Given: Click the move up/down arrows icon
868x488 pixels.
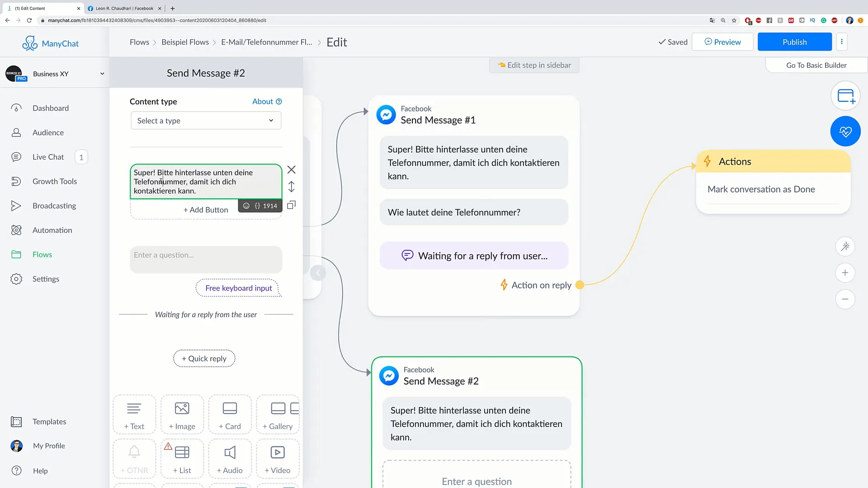Looking at the screenshot, I should [x=292, y=187].
